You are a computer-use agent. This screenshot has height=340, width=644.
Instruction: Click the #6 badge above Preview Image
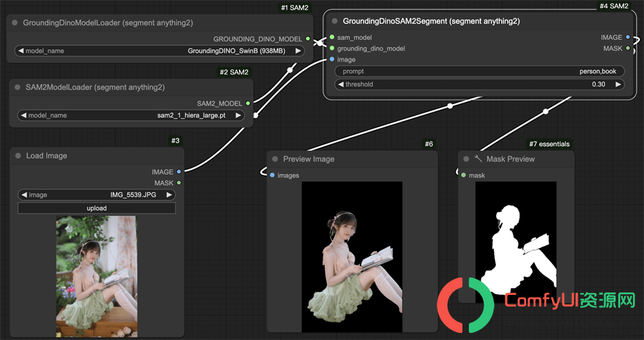tap(429, 144)
